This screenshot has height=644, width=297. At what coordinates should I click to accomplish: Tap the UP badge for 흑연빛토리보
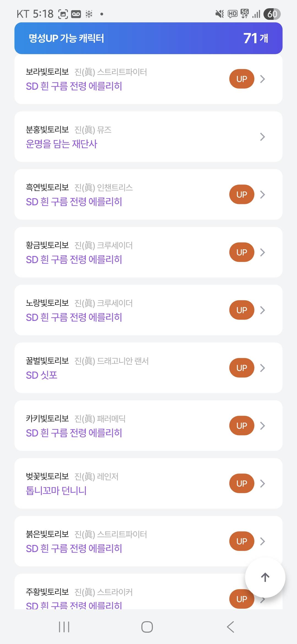pyautogui.click(x=241, y=195)
